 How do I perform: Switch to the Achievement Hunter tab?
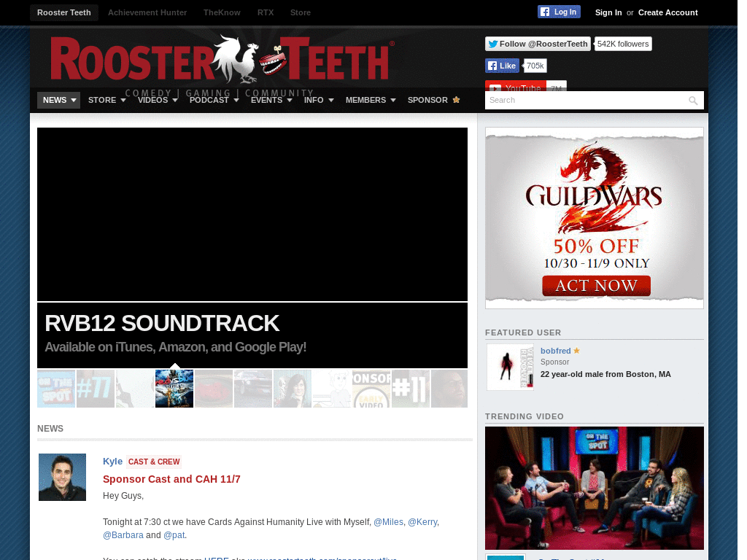(147, 12)
